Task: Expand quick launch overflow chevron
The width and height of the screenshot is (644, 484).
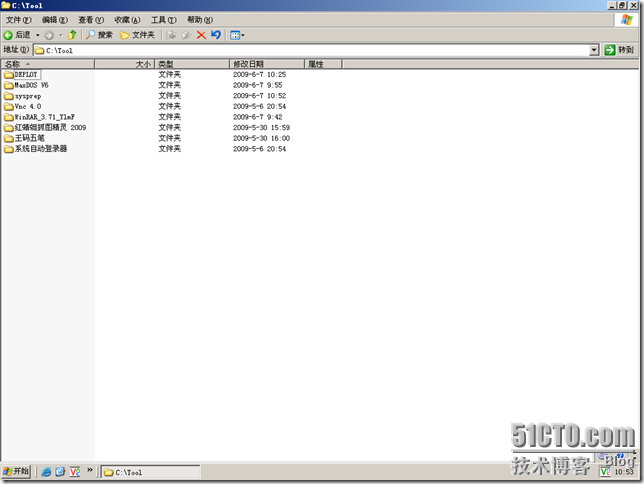Action: coord(90,470)
